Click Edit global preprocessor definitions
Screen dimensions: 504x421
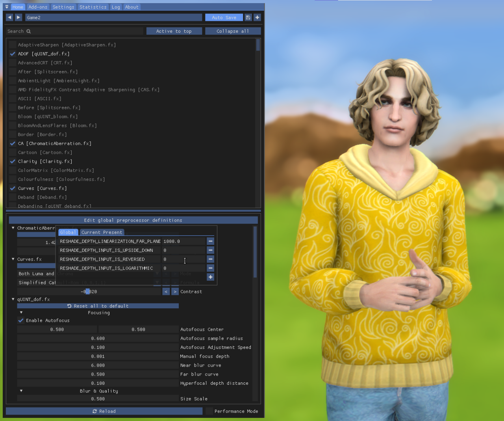pos(133,220)
